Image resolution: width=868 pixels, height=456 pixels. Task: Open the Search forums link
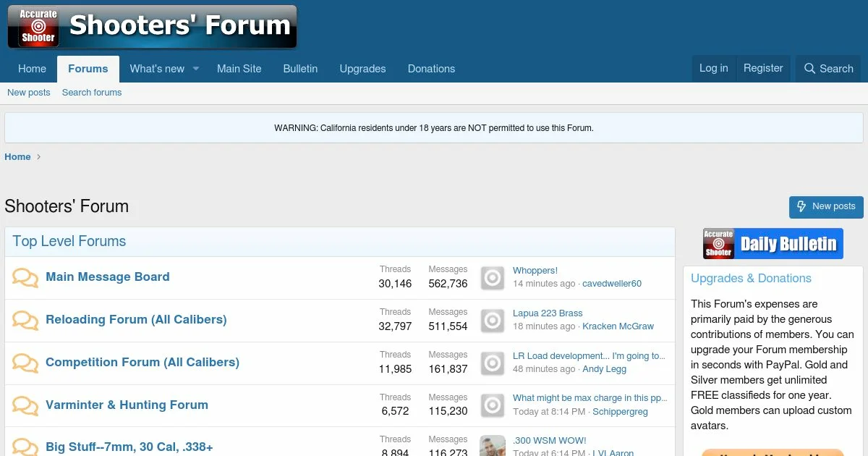tap(92, 93)
